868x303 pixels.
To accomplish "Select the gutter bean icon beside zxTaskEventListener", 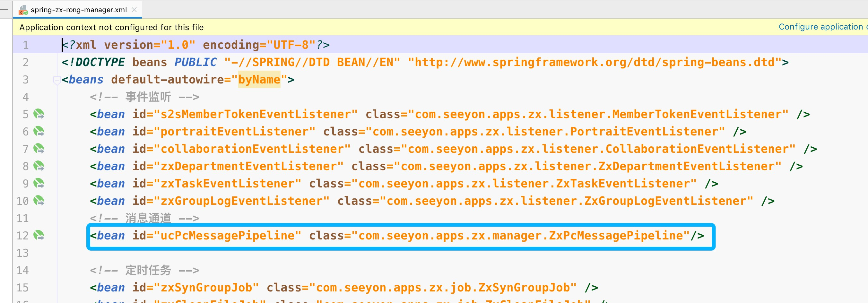I will pos(39,183).
